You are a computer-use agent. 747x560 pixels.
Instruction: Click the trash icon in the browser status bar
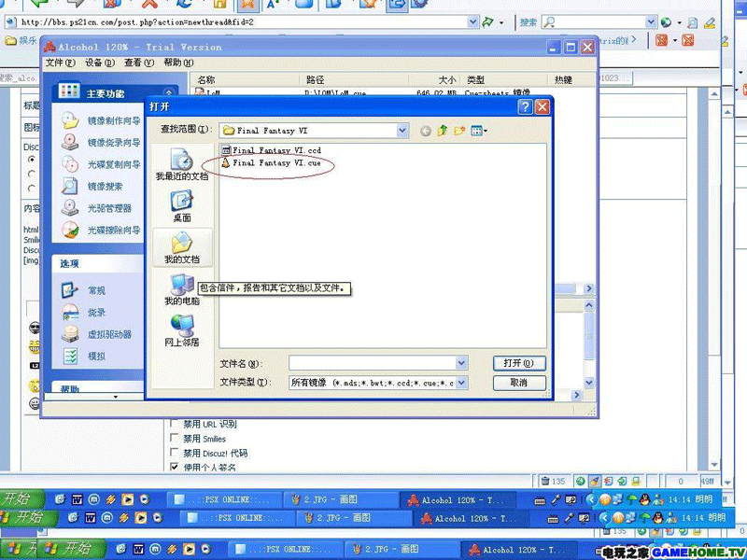545,481
